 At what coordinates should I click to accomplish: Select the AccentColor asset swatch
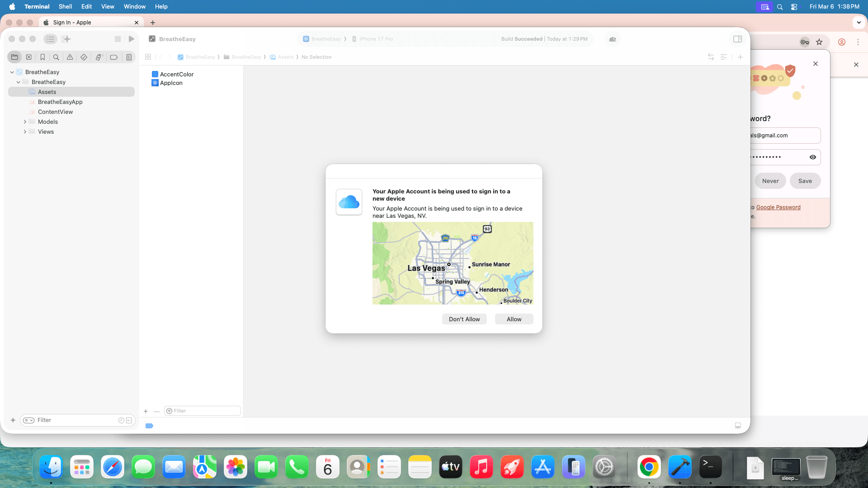[x=176, y=74]
